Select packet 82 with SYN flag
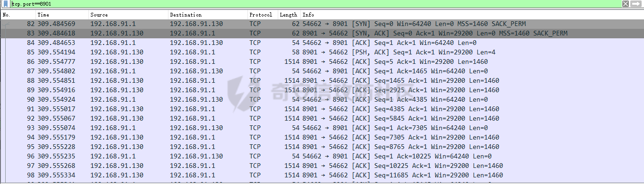 (x=322, y=24)
